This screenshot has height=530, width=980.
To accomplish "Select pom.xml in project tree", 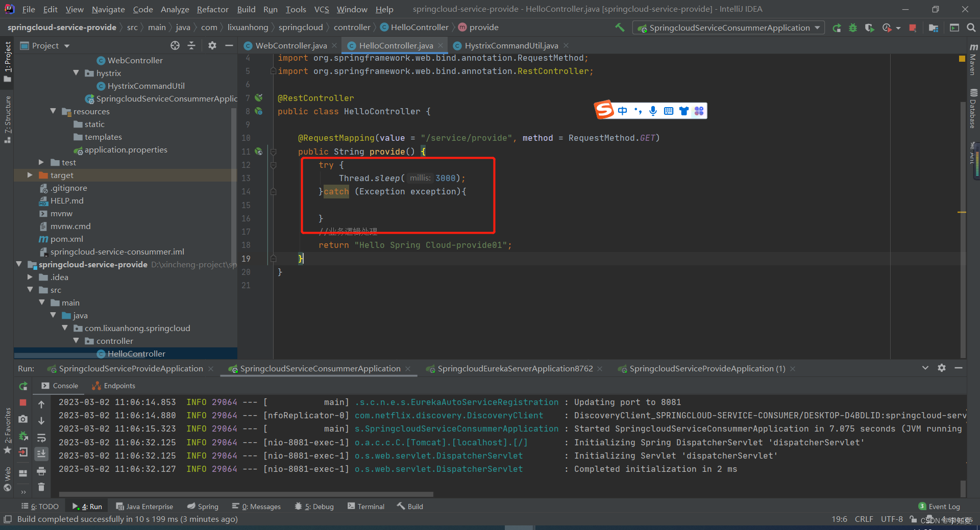I will point(66,239).
